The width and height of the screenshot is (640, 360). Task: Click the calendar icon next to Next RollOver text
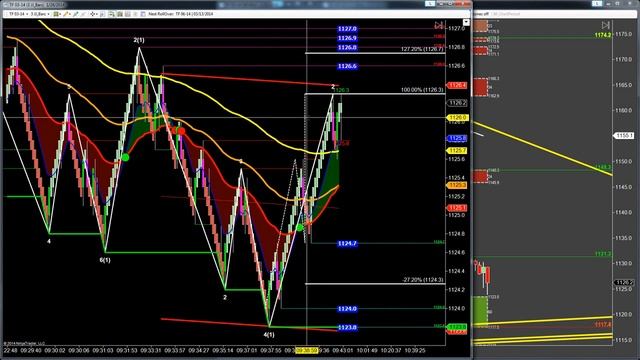click(x=143, y=14)
